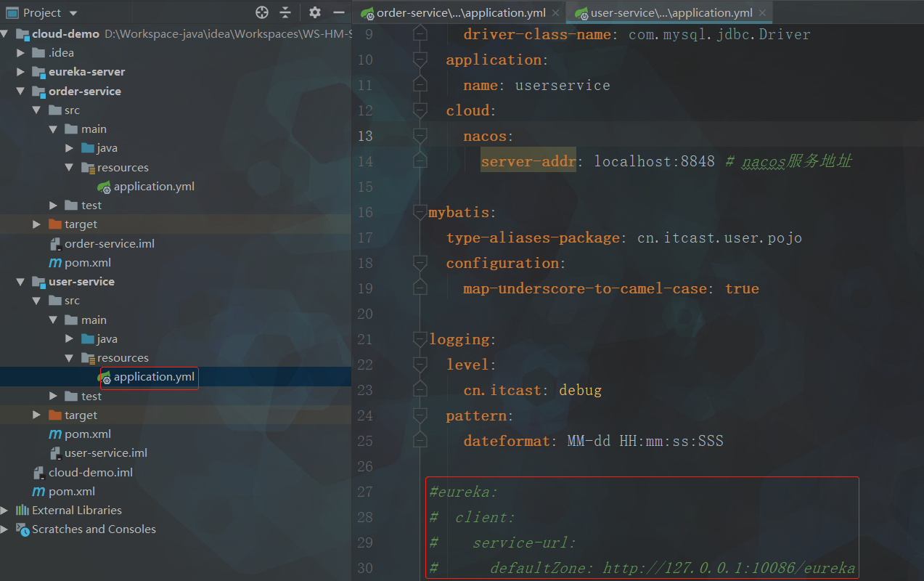
Task: Click the user-service resources folder icon
Action: click(x=88, y=358)
